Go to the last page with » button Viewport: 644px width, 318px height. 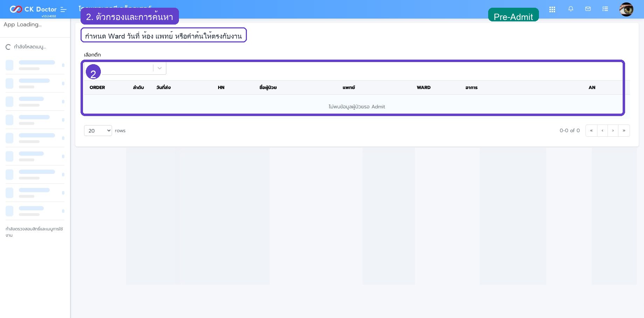tap(624, 130)
